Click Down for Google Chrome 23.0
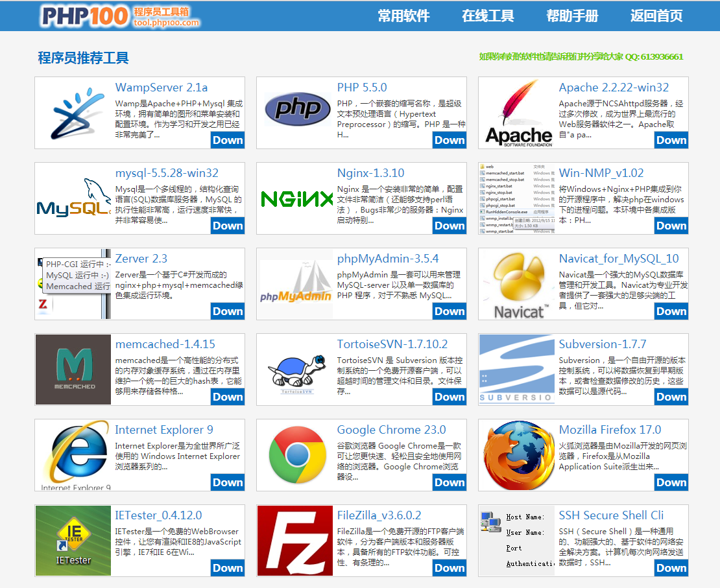 pos(450,482)
